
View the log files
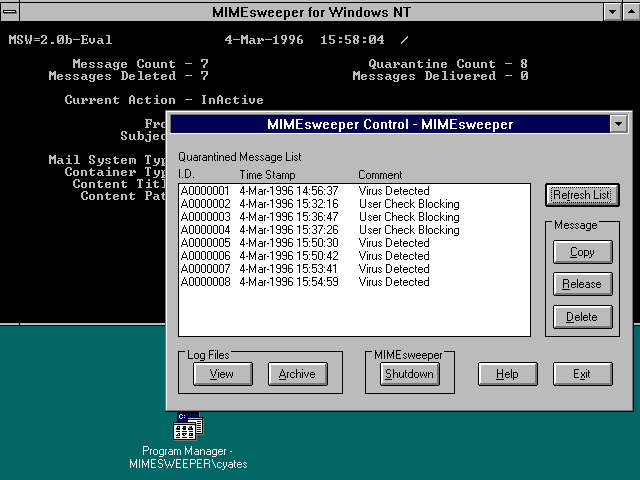coord(222,373)
